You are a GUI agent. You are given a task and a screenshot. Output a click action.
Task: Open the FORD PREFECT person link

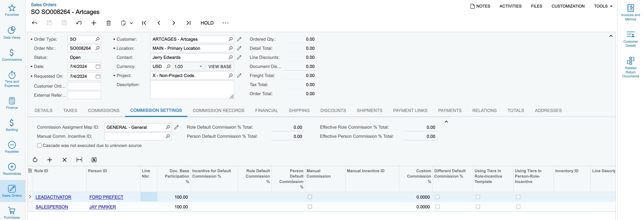click(106, 197)
